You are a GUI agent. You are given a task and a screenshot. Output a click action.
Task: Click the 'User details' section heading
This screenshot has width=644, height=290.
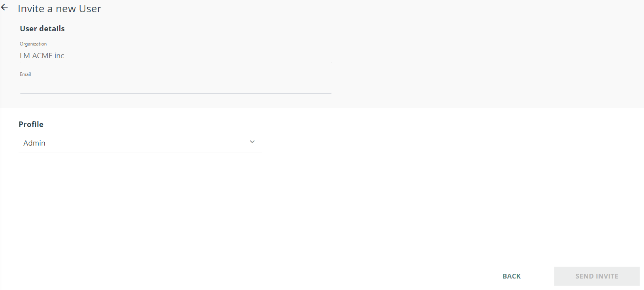tap(42, 28)
